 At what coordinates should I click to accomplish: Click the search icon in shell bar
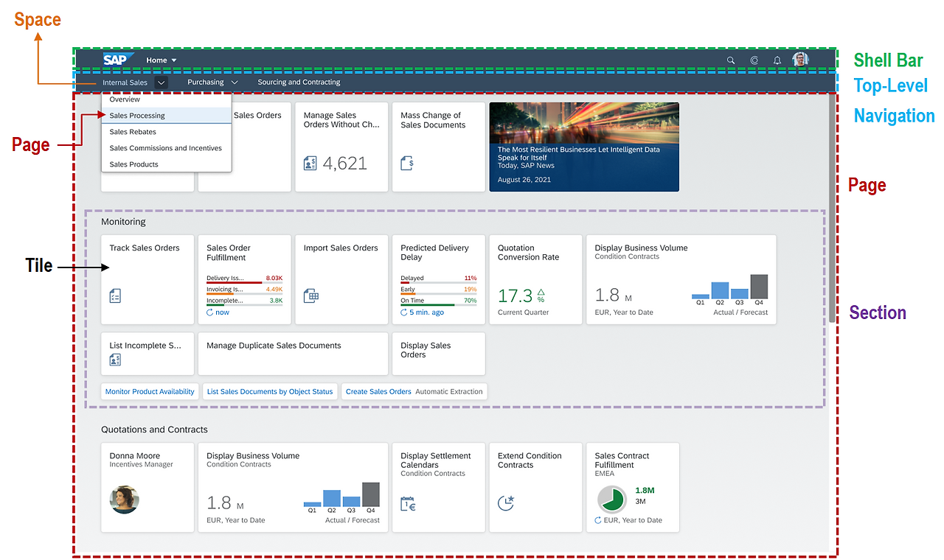731,60
